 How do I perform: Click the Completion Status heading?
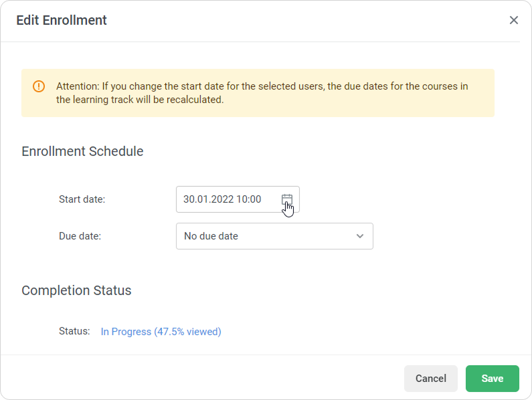pos(76,290)
